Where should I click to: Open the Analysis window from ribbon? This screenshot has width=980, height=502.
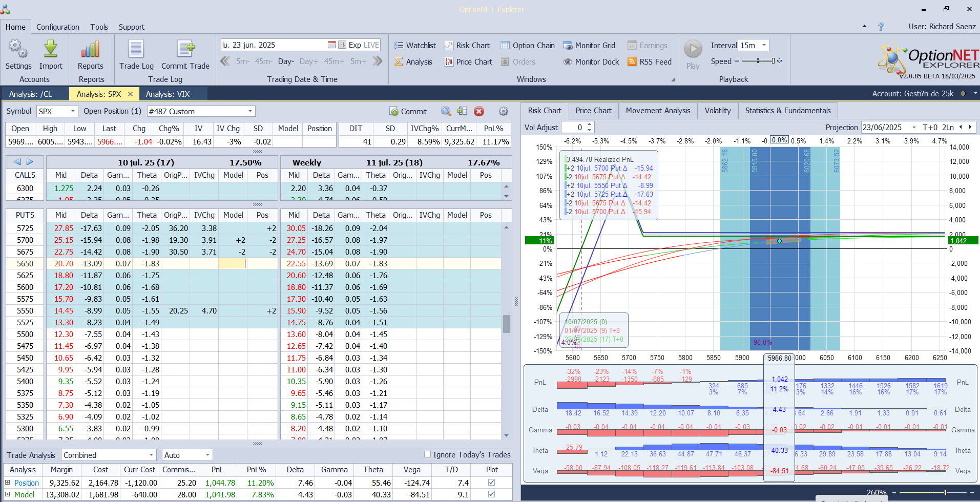click(413, 62)
